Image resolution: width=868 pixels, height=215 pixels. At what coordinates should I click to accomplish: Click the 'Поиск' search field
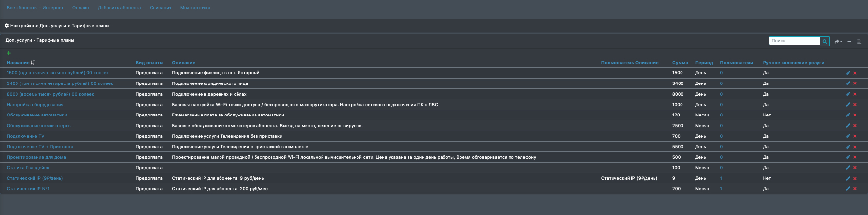795,41
